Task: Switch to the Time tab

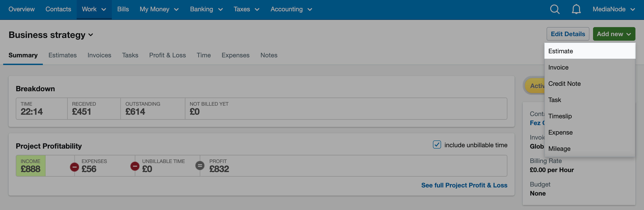Action: pos(203,55)
